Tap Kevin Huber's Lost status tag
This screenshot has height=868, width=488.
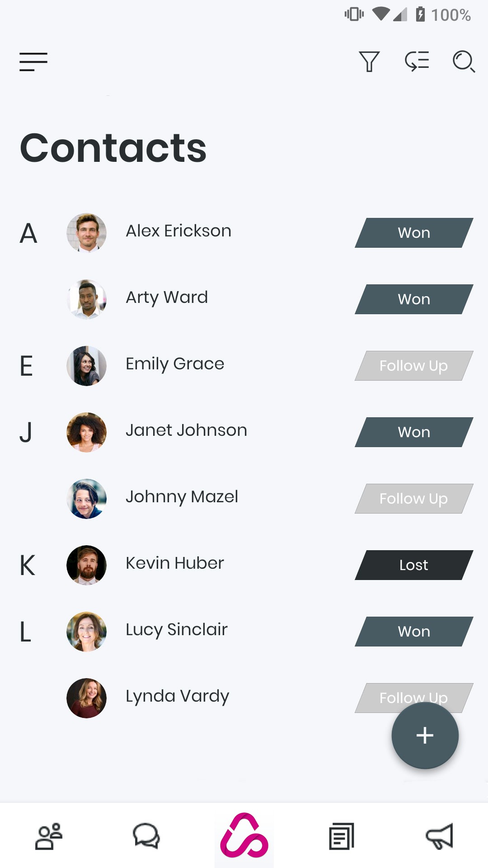click(x=414, y=565)
